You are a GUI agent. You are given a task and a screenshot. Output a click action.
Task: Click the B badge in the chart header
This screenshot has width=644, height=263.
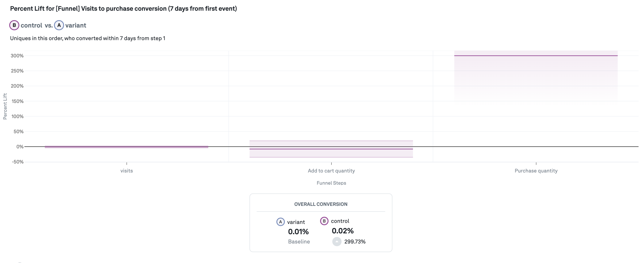(x=14, y=25)
